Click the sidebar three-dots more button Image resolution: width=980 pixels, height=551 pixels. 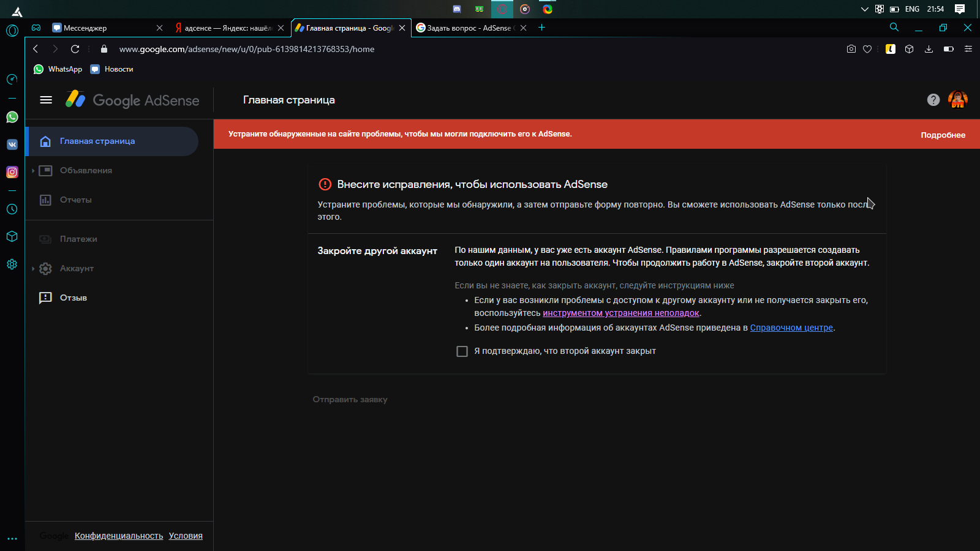point(12,539)
